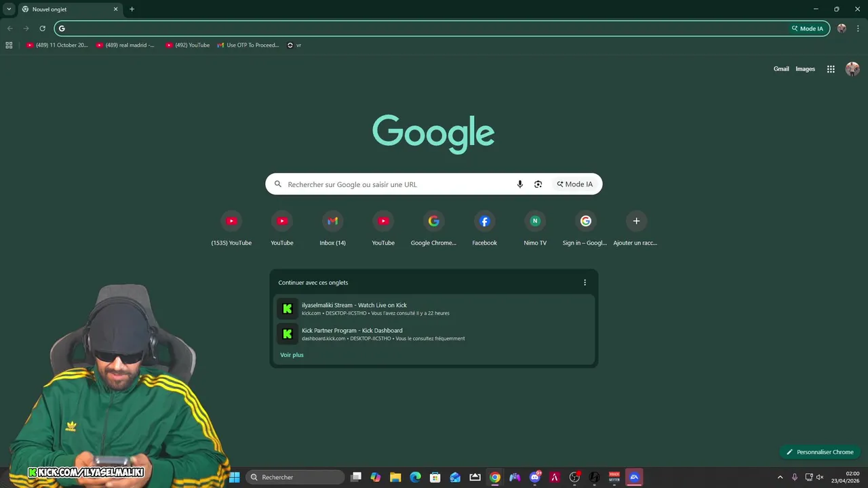This screenshot has height=488, width=868.
Task: Click the Google account avatar on the page
Action: click(852, 69)
